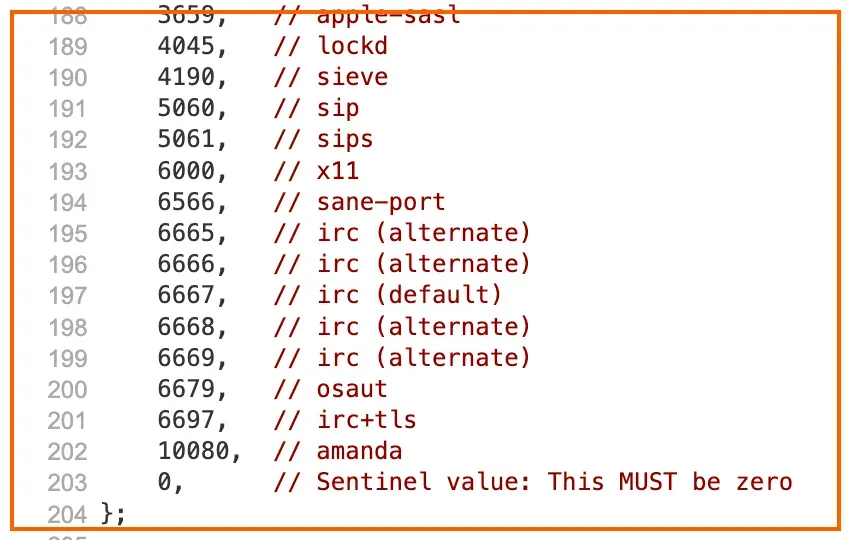Image resolution: width=848 pixels, height=540 pixels.
Task: Click the Sentinel value comment
Action: pyautogui.click(x=533, y=482)
